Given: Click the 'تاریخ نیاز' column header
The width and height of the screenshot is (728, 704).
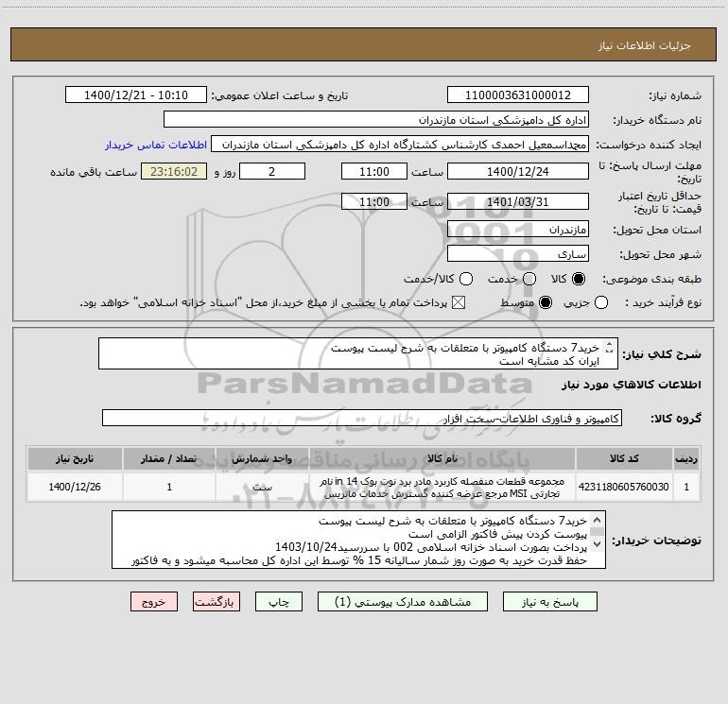Looking at the screenshot, I should pos(75,458).
